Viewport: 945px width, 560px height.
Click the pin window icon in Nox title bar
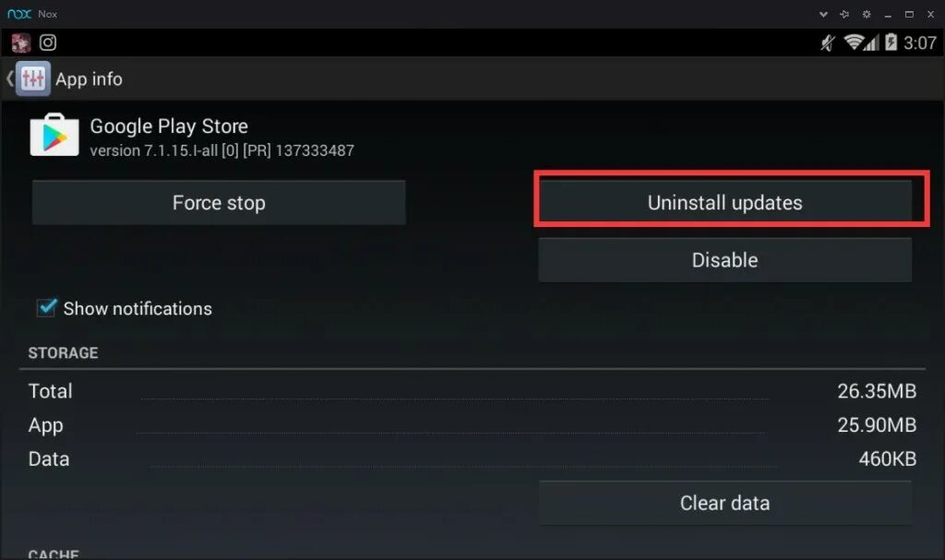point(844,14)
